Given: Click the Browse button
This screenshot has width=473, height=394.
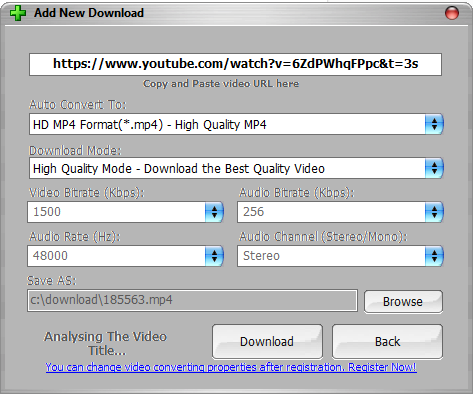Looking at the screenshot, I should 403,302.
